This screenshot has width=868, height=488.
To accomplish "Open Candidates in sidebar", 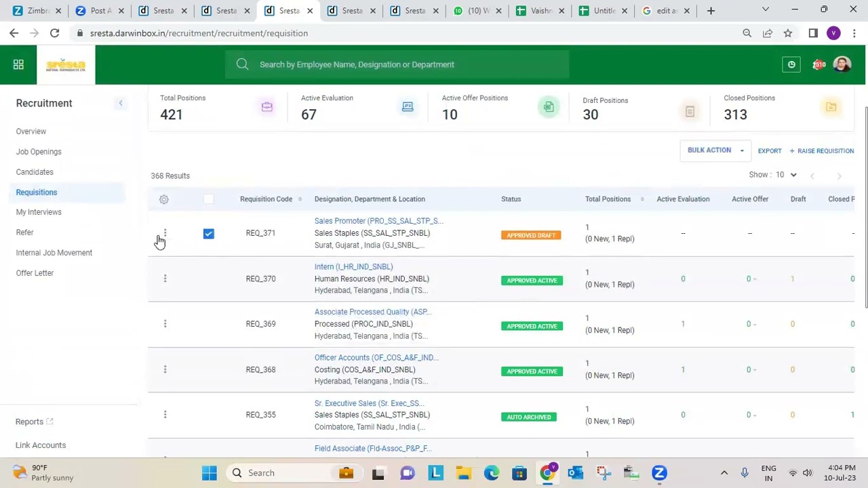I will [x=35, y=172].
